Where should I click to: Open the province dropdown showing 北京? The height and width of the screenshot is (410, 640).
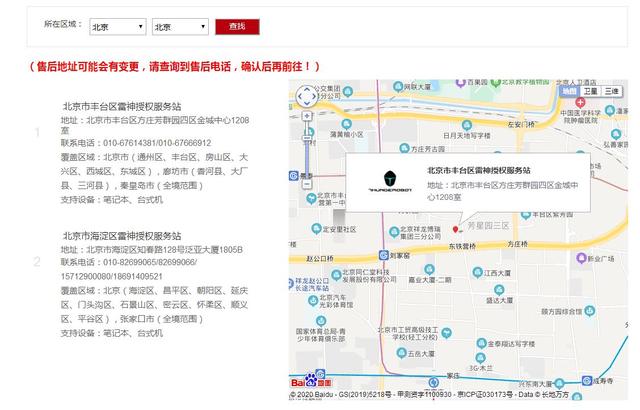pyautogui.click(x=118, y=27)
